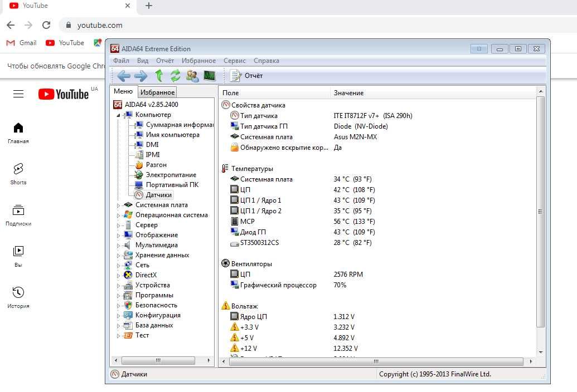This screenshot has width=577, height=392.
Task: Click the AIDA64 back navigation arrow
Action: pos(124,76)
